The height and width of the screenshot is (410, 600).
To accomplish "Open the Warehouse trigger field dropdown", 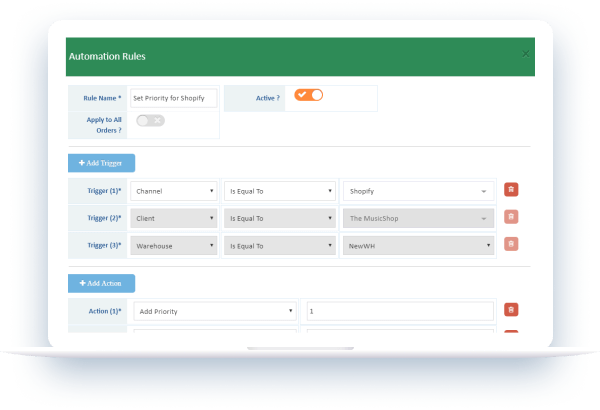I will (173, 244).
